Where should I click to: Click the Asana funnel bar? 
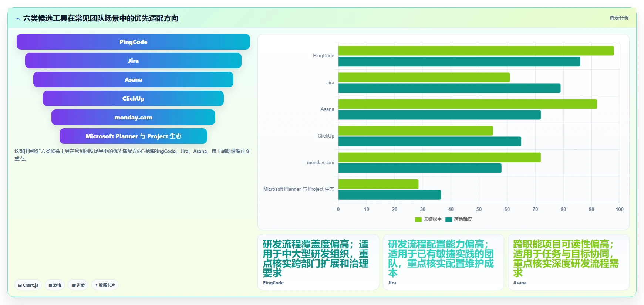(x=133, y=79)
